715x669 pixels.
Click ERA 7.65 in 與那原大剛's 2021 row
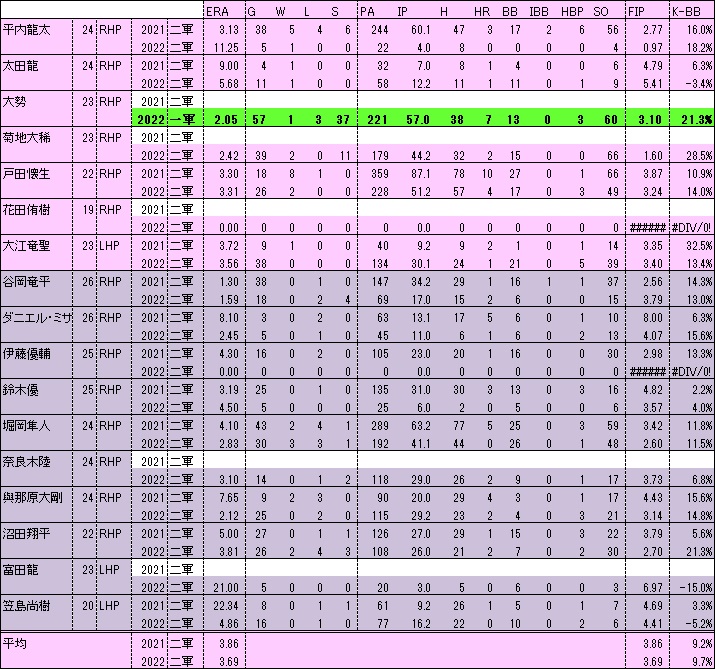click(229, 498)
